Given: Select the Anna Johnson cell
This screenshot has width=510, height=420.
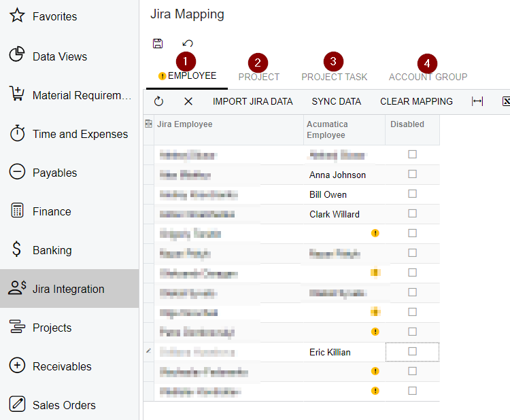Looking at the screenshot, I should coord(345,175).
